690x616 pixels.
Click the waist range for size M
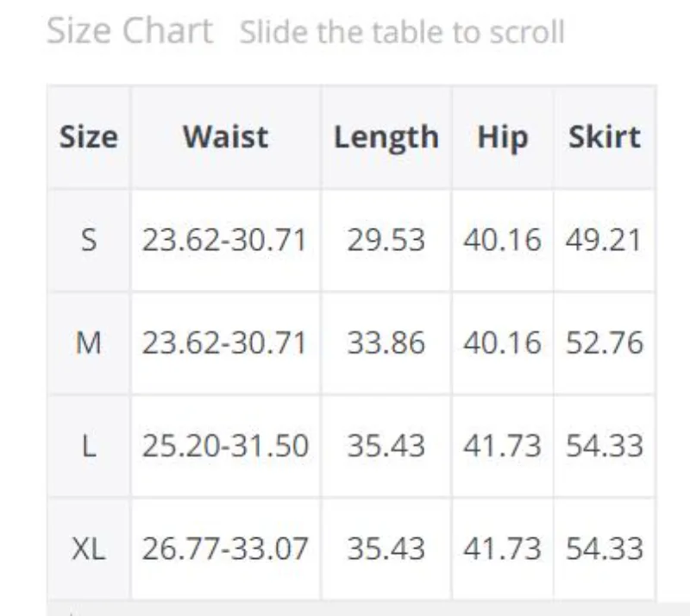click(x=225, y=343)
